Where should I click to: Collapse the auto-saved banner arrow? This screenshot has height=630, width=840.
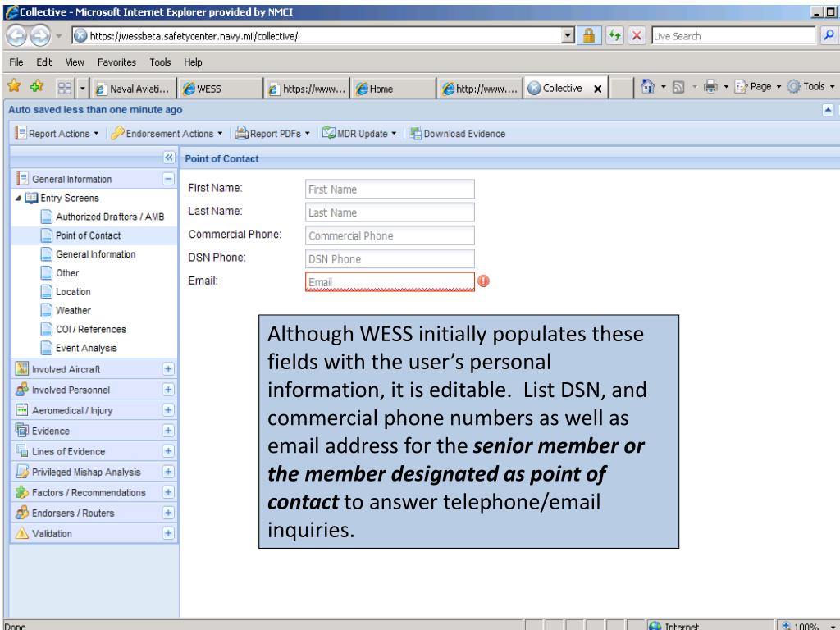click(x=828, y=110)
